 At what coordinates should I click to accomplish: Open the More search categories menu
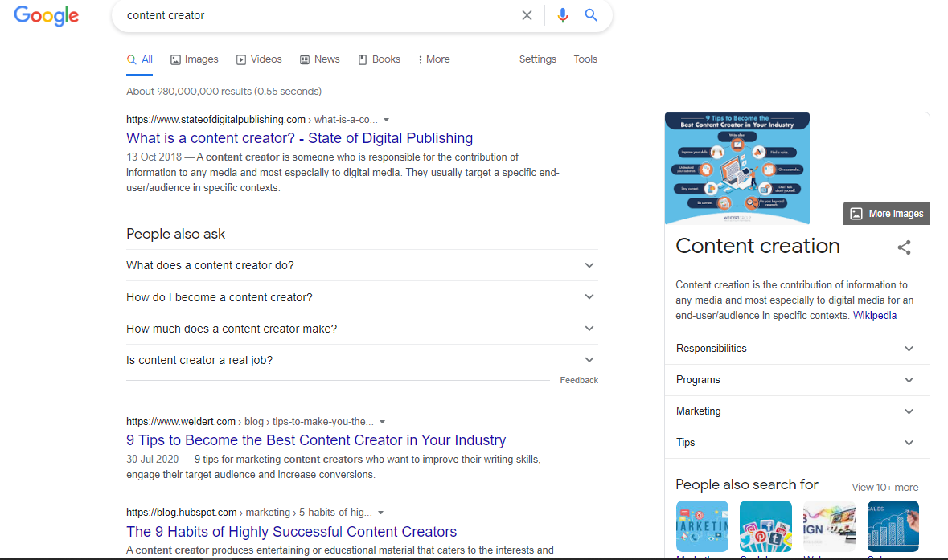click(x=434, y=59)
